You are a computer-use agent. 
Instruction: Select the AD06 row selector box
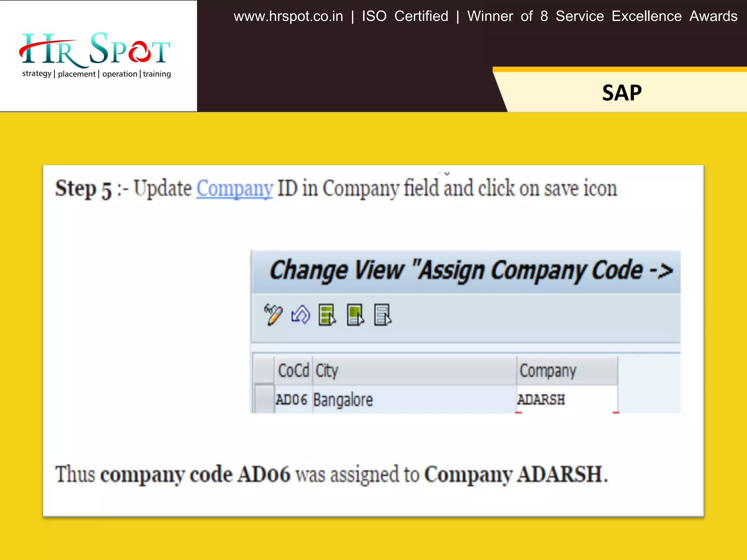point(264,399)
